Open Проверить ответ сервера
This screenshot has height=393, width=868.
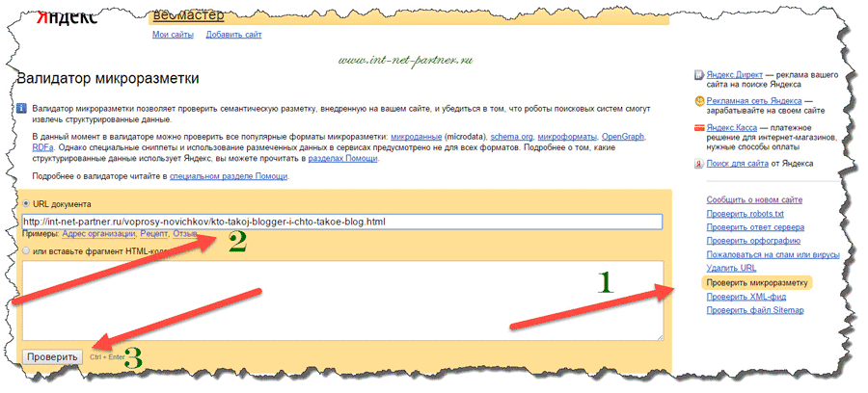pos(755,227)
